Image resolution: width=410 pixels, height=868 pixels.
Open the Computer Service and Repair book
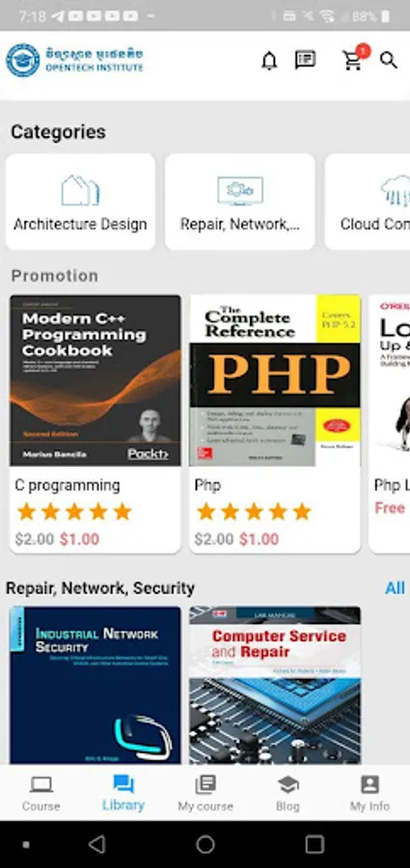[275, 685]
